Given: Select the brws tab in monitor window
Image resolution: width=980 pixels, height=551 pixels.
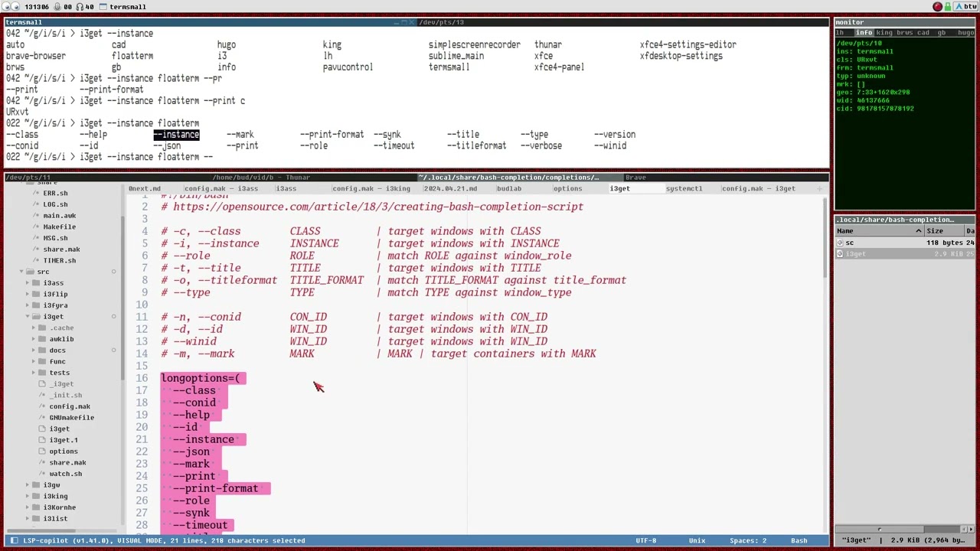Looking at the screenshot, I should coord(904,33).
